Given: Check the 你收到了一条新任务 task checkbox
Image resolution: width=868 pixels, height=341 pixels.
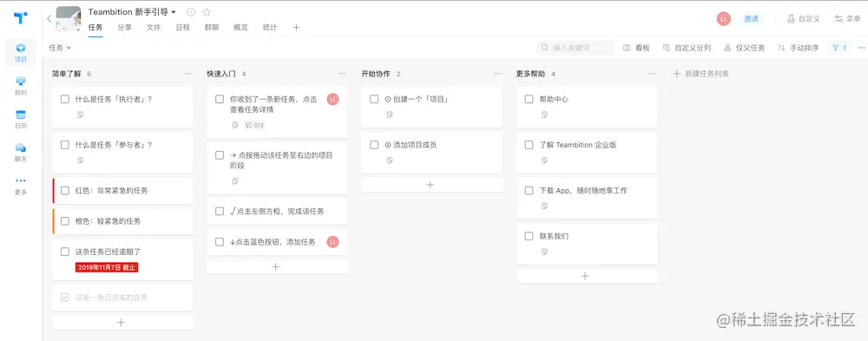Looking at the screenshot, I should 220,99.
